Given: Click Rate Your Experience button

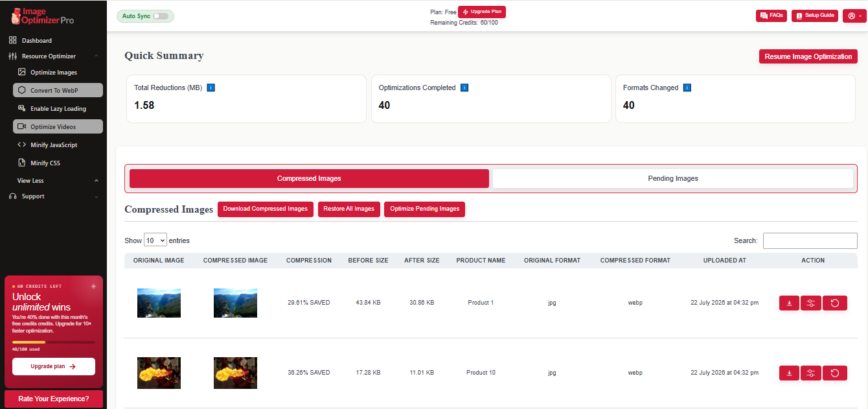Looking at the screenshot, I should (54, 399).
